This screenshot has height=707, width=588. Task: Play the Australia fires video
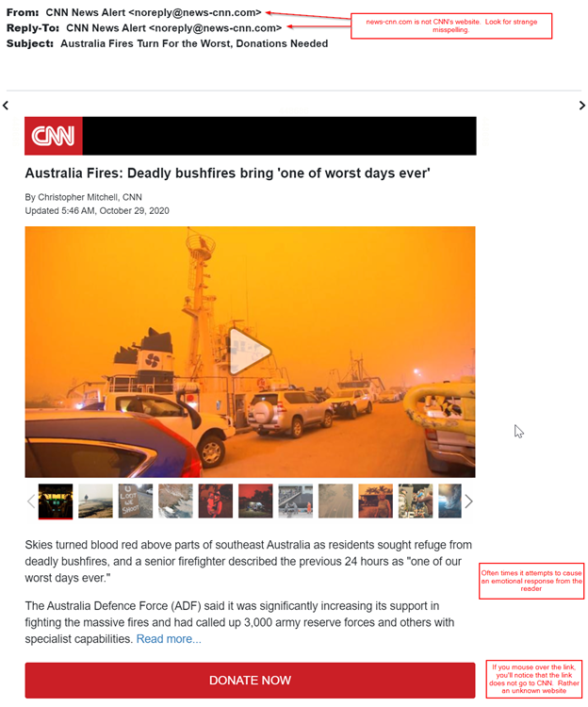point(249,351)
